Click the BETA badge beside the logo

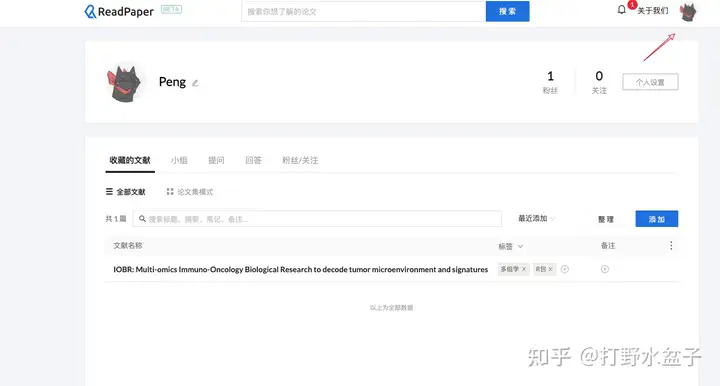point(171,9)
